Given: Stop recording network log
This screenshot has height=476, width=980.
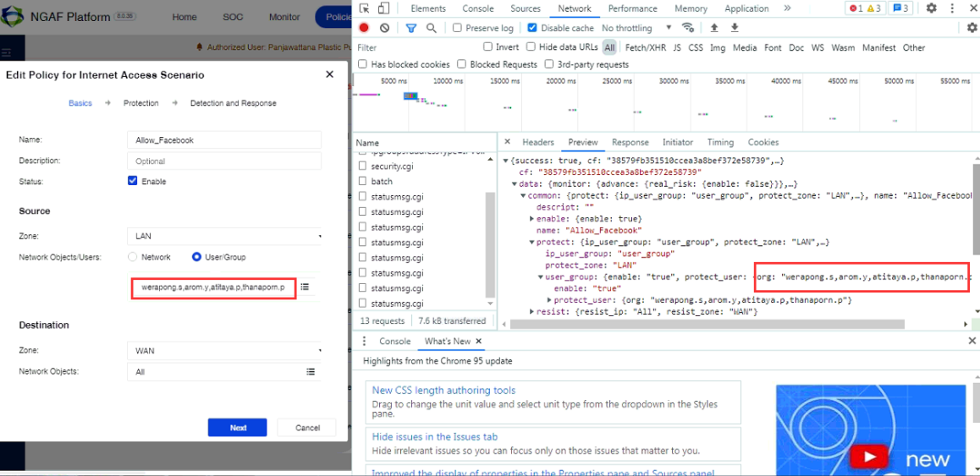Looking at the screenshot, I should pyautogui.click(x=365, y=28).
